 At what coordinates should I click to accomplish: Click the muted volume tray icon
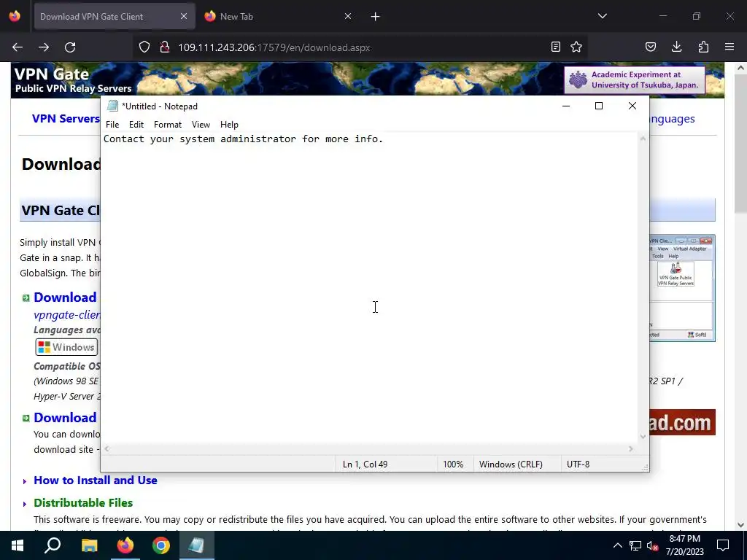coord(653,545)
